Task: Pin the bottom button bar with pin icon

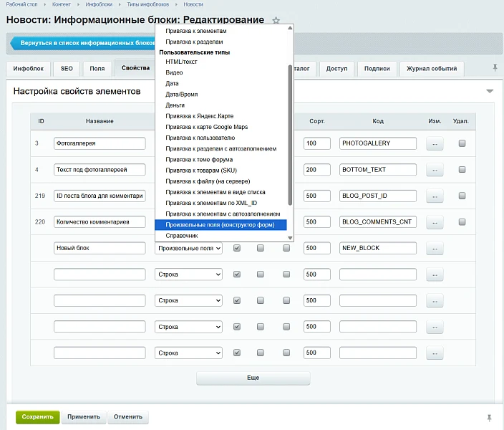Action: point(489,418)
